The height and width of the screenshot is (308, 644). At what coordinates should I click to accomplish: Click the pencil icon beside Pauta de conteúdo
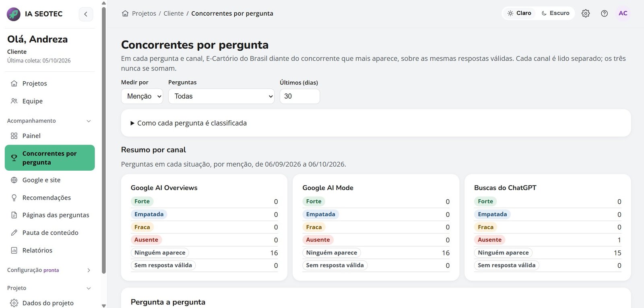pos(14,233)
